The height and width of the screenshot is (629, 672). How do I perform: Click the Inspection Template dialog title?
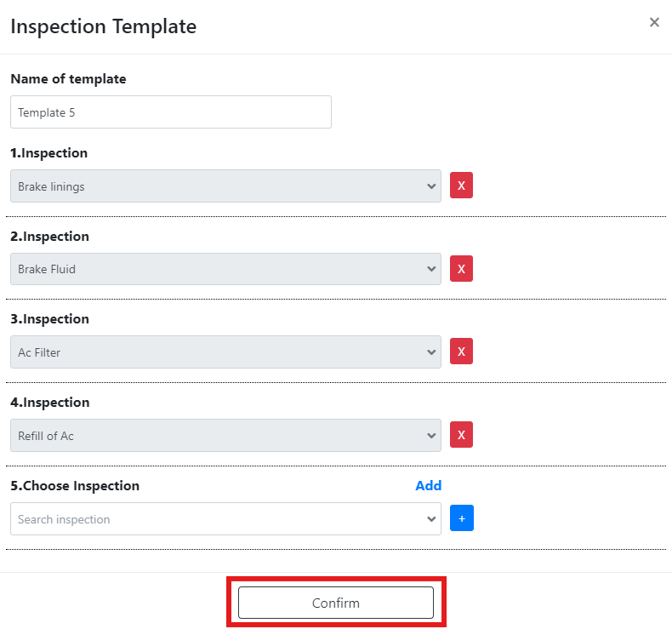(x=103, y=26)
